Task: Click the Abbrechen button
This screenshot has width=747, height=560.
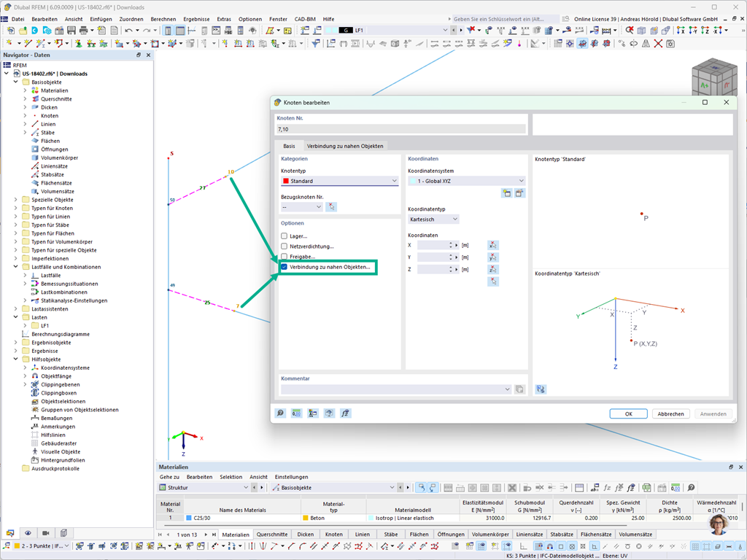Action: (x=671, y=414)
